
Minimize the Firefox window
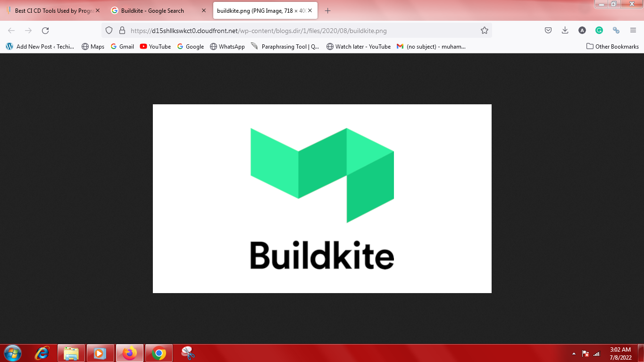coord(602,4)
